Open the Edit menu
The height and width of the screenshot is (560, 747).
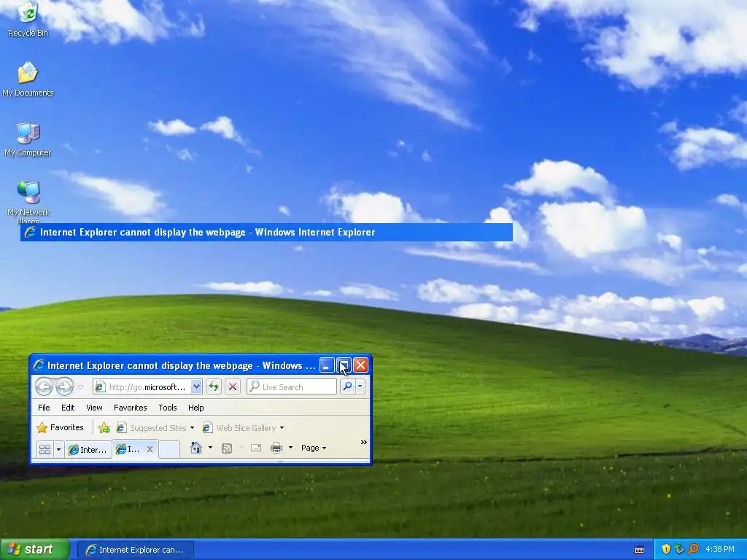[68, 408]
